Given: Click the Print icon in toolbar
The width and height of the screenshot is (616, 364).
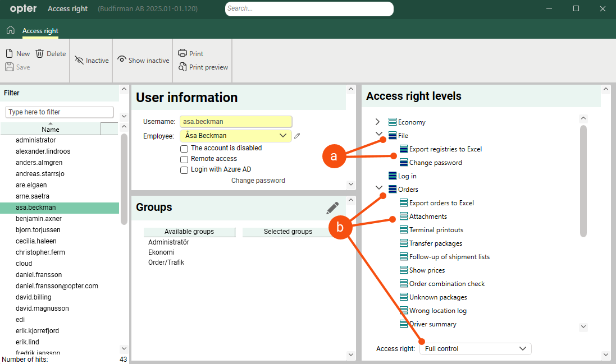Looking at the screenshot, I should point(182,53).
